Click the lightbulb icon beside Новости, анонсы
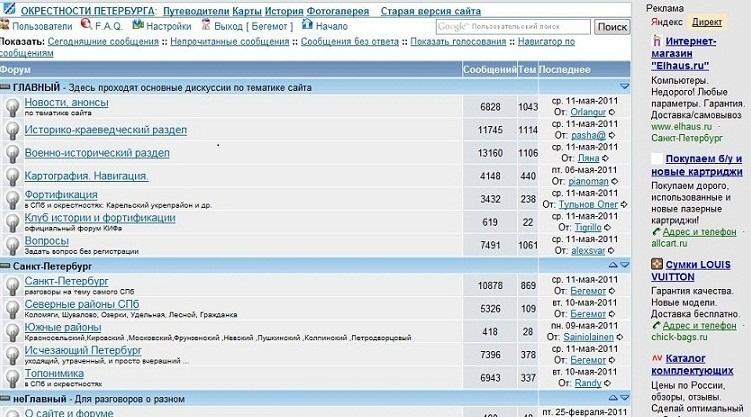Image resolution: width=751 pixels, height=417 pixels. click(x=10, y=107)
